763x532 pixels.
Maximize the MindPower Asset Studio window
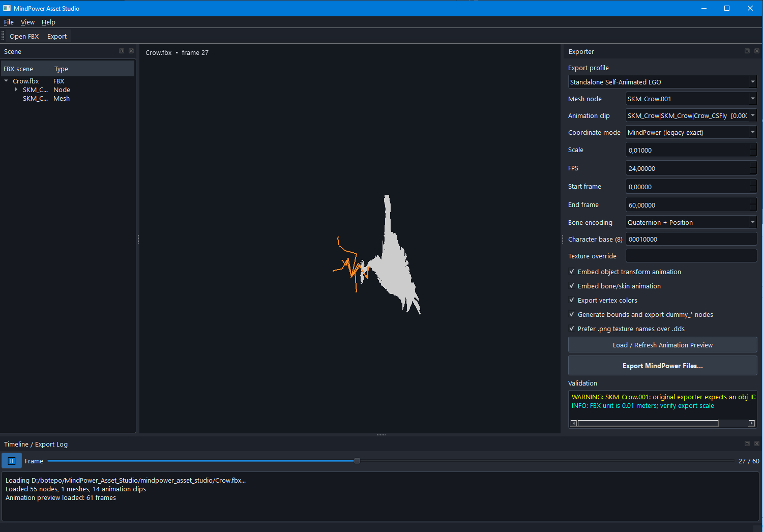(727, 8)
